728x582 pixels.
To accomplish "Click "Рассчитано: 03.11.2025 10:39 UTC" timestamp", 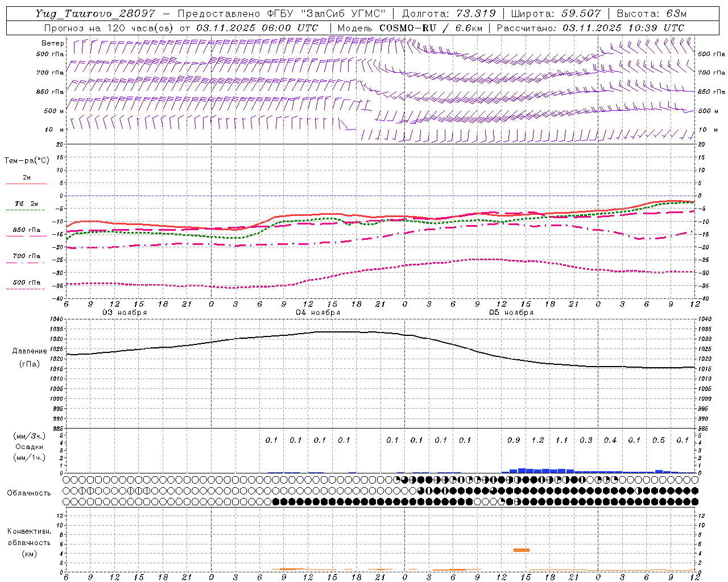I will [x=590, y=28].
